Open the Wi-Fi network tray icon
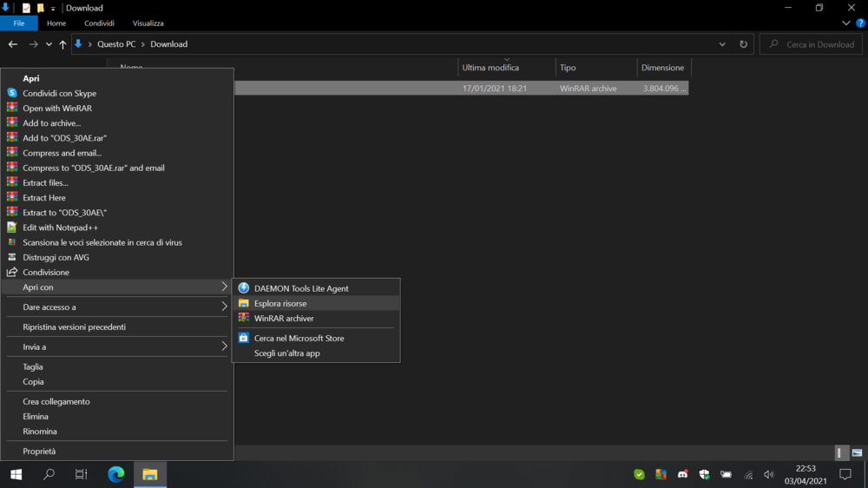 [748, 474]
